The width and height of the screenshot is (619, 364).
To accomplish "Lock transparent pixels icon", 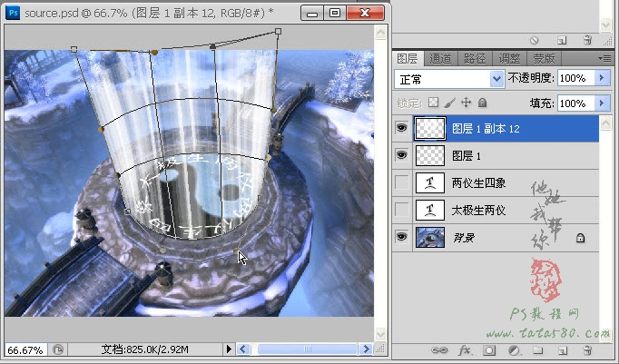I will (434, 103).
